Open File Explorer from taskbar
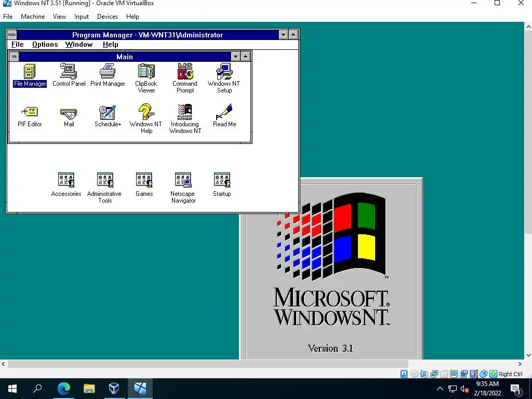 [x=89, y=389]
